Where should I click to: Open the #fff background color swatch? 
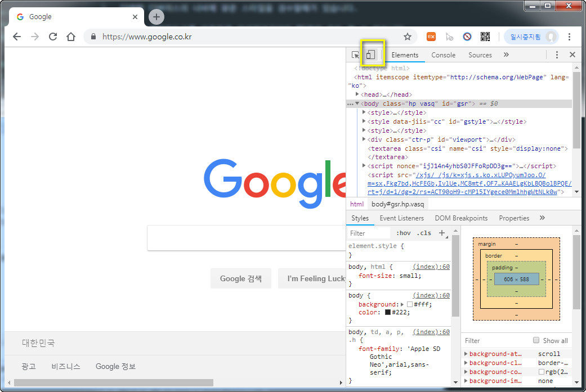click(410, 304)
